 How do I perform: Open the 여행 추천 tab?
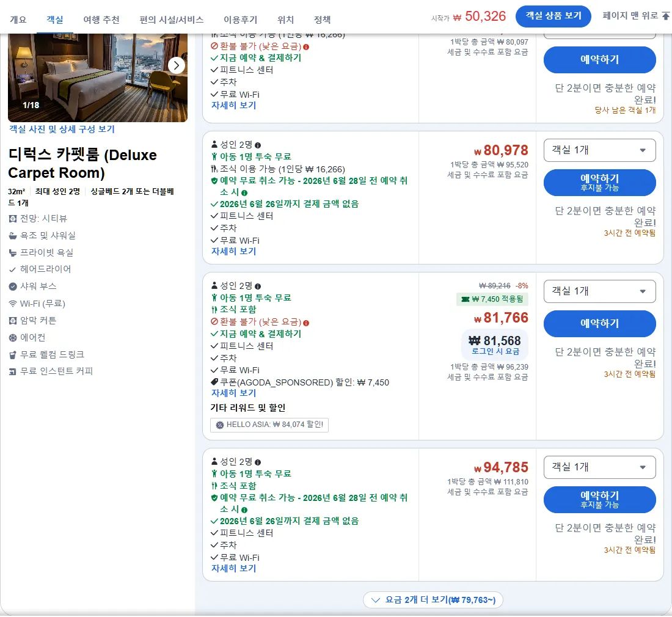(x=101, y=20)
